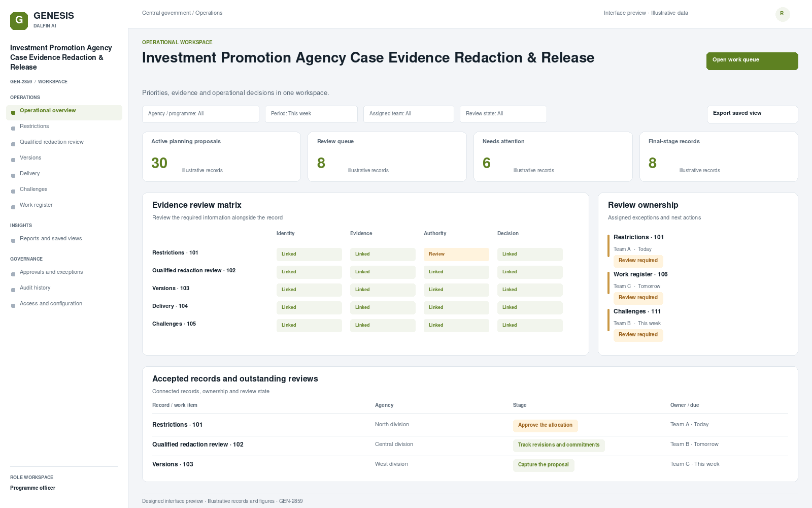Click the Identity column header
This screenshot has width=812, height=508.
point(285,234)
